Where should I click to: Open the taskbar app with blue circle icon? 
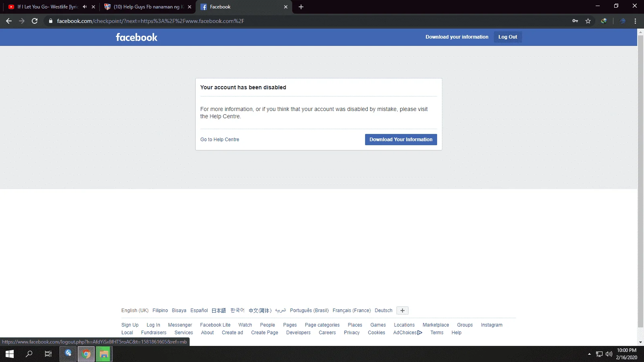[x=68, y=354]
